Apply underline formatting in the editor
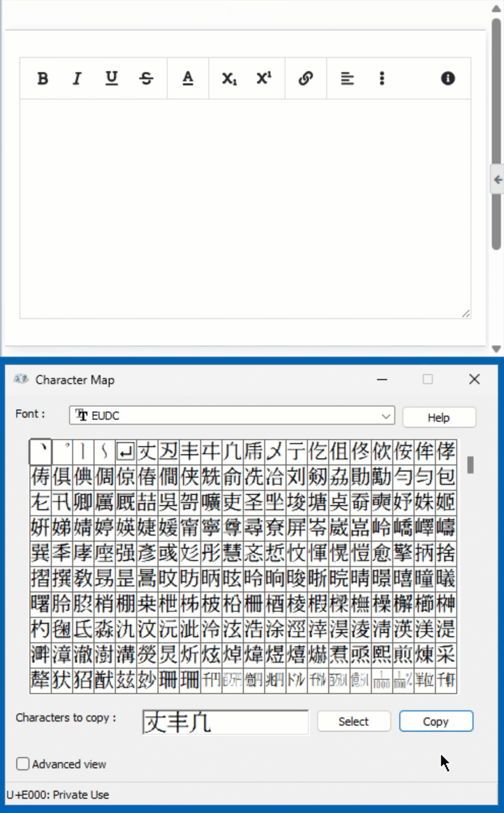 click(111, 78)
